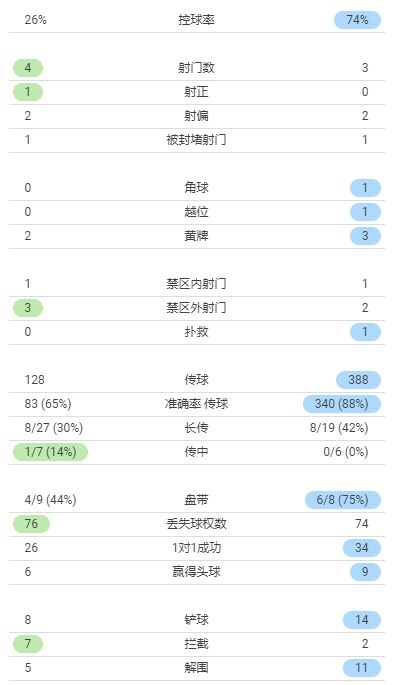393x685 pixels.
Task: Click the blue 34 badge for 1对1成功
Action: (x=362, y=548)
